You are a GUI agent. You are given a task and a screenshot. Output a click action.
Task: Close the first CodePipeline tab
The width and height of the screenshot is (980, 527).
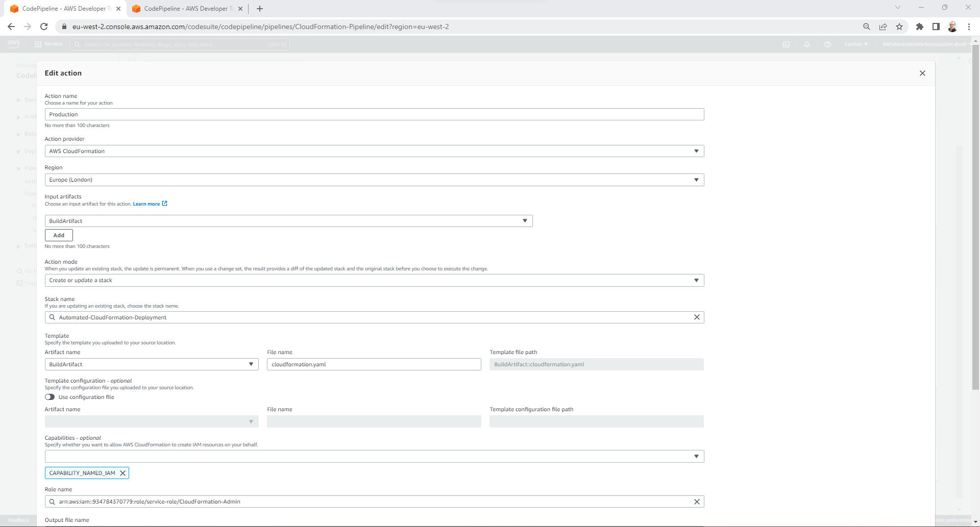(x=118, y=9)
